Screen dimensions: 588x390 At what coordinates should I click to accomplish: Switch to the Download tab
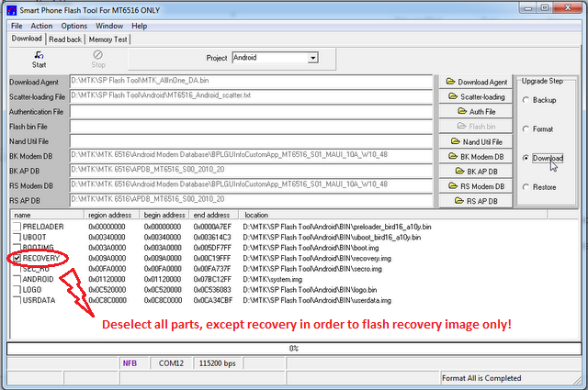click(x=27, y=39)
